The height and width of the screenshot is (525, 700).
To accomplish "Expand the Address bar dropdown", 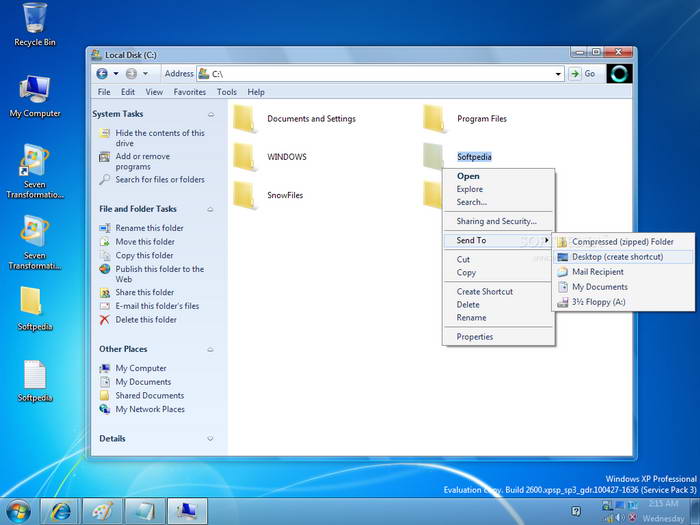I will (558, 74).
